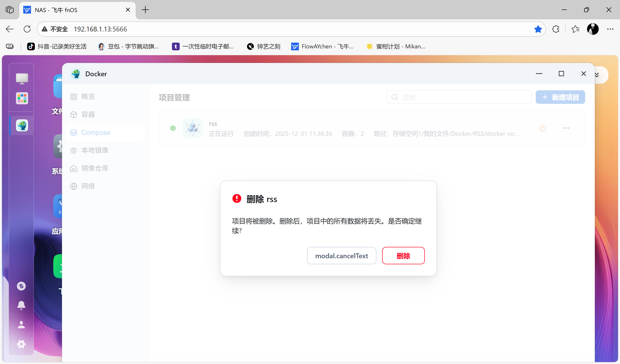Screen dimensions: 620x364
Task: Confirm deletion with red 删除 button
Action: click(403, 256)
